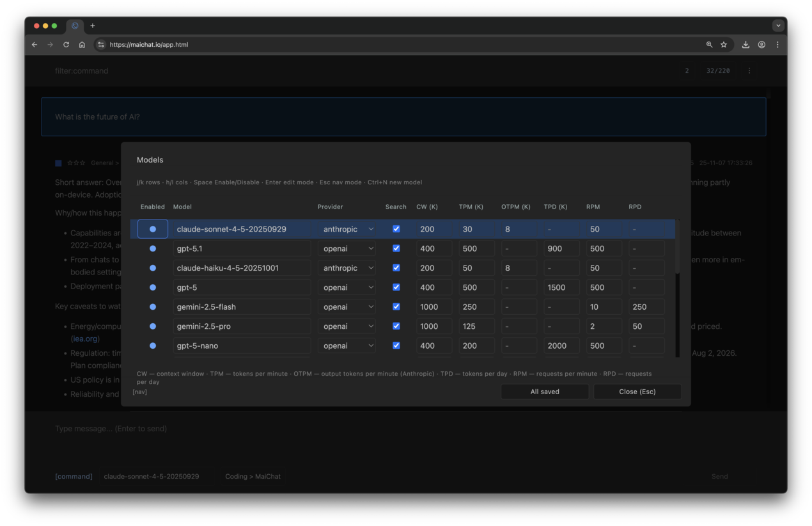This screenshot has width=812, height=526.
Task: Rate the message with the first star
Action: click(71, 163)
